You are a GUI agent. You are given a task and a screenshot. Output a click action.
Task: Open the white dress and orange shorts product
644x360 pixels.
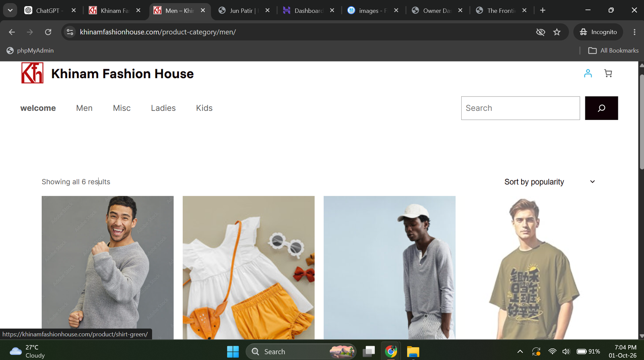pyautogui.click(x=248, y=267)
